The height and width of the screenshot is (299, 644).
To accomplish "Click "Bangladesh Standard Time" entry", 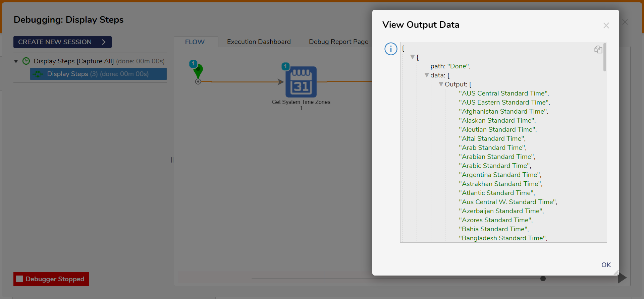I will click(503, 238).
